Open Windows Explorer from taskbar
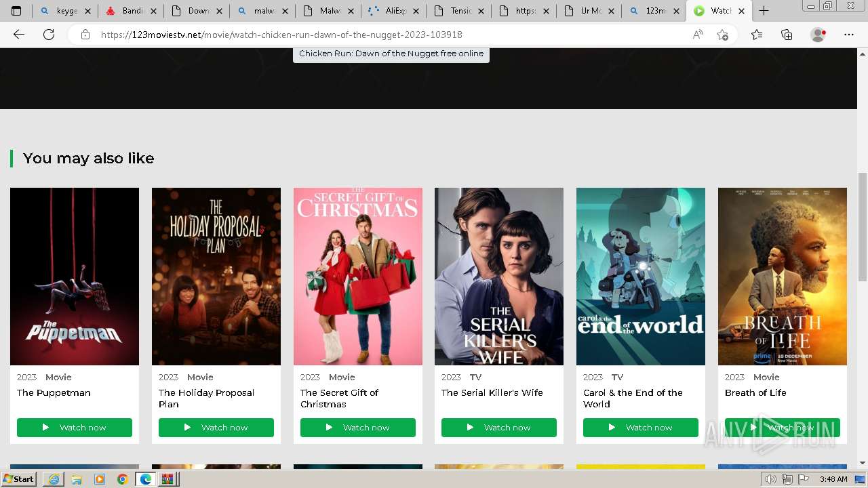The image size is (868, 488). 77,479
